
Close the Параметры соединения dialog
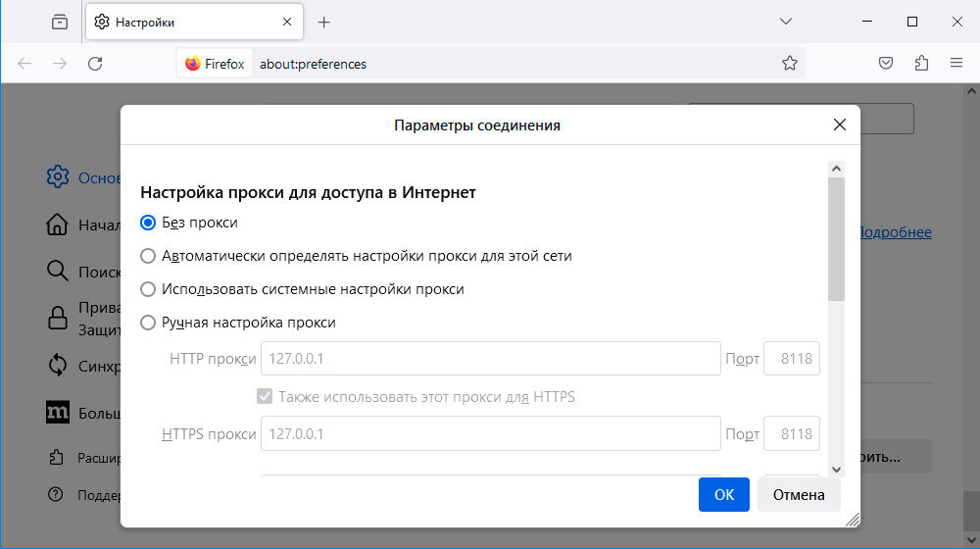tap(840, 125)
